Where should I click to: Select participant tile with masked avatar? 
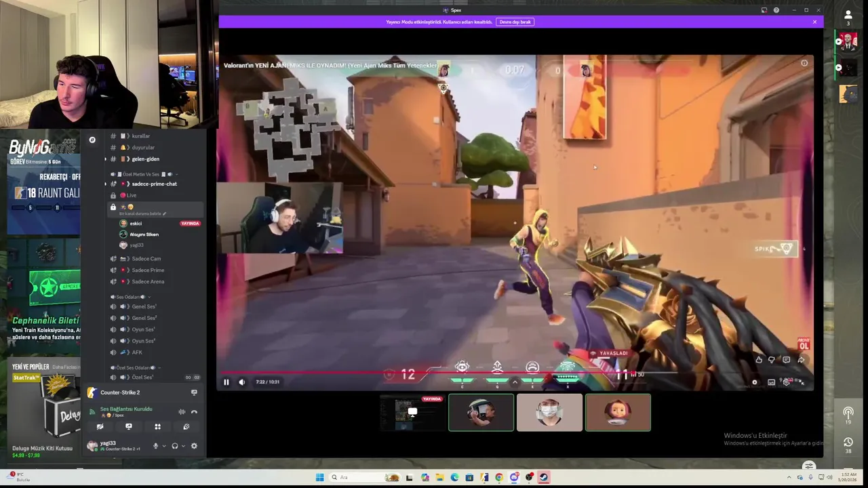pyautogui.click(x=549, y=412)
